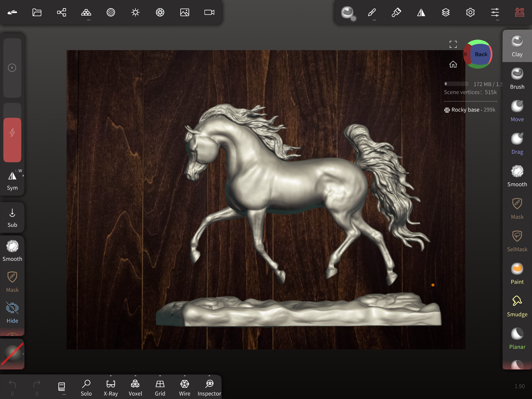The width and height of the screenshot is (532, 399).
Task: Toggle Wire wireframe display
Action: tap(185, 387)
